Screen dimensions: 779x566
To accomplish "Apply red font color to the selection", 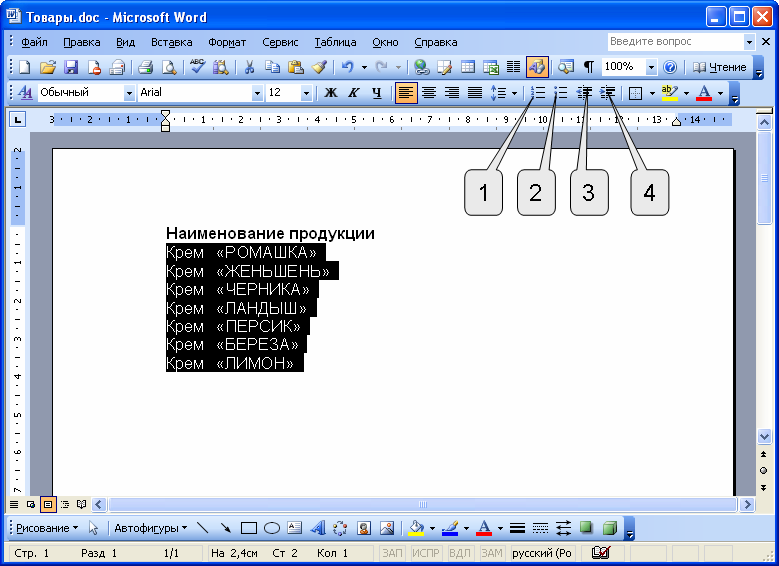I will click(704, 93).
